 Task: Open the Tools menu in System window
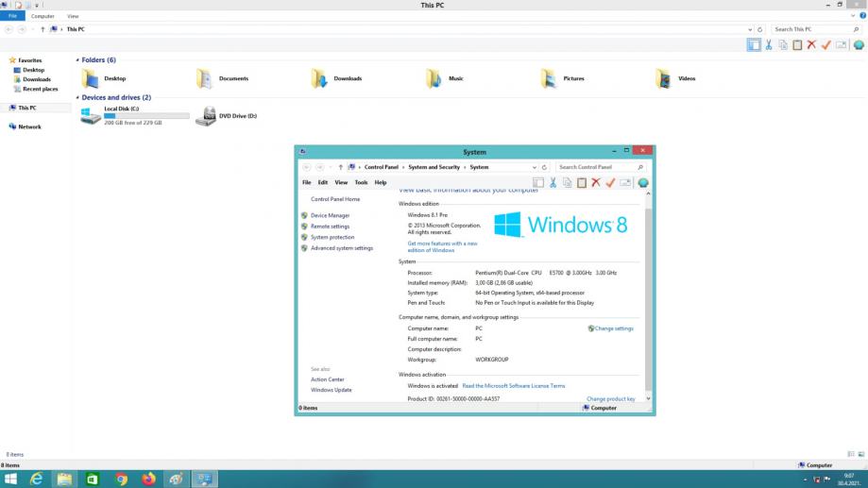point(361,182)
